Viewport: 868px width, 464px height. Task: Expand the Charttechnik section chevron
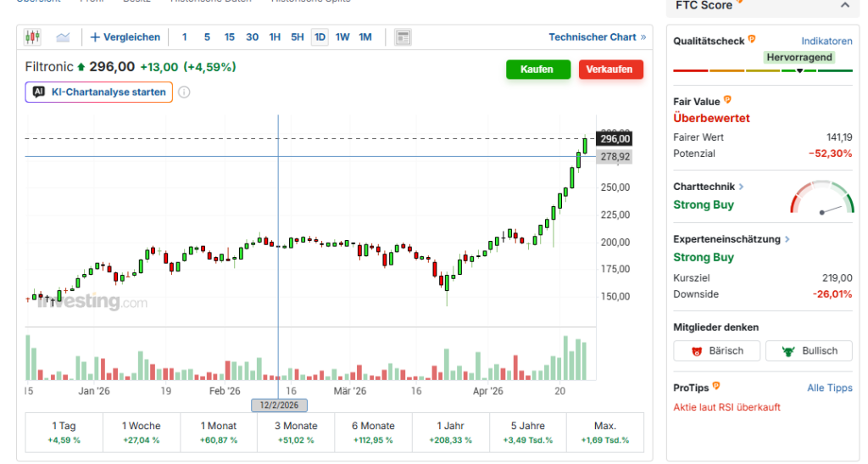(x=742, y=187)
